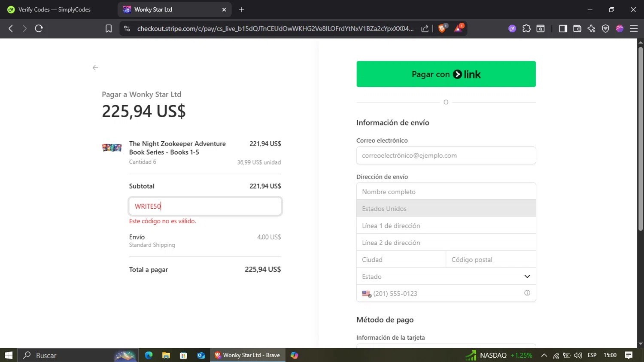This screenshot has height=362, width=644.
Task: Focus the promo code field with WRITE50
Action: coord(205,206)
